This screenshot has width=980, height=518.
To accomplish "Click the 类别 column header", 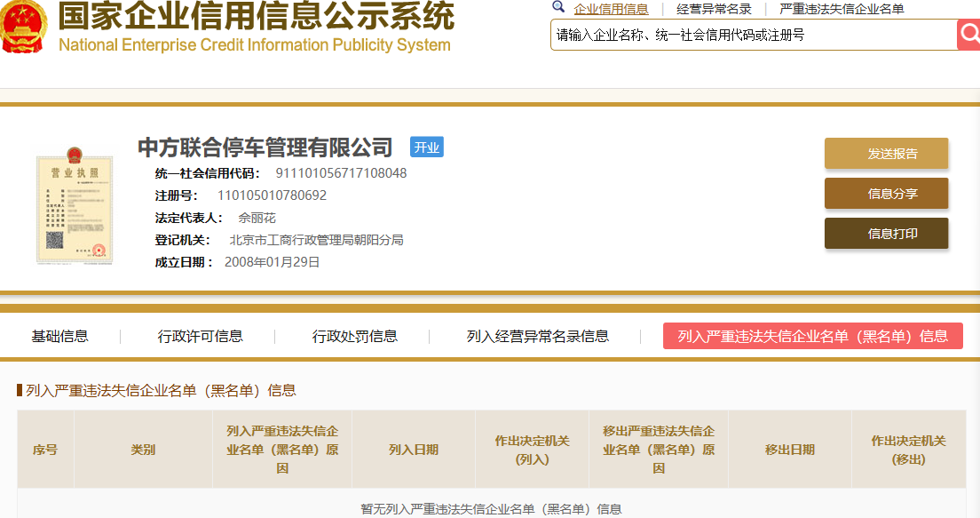I will pos(143,450).
